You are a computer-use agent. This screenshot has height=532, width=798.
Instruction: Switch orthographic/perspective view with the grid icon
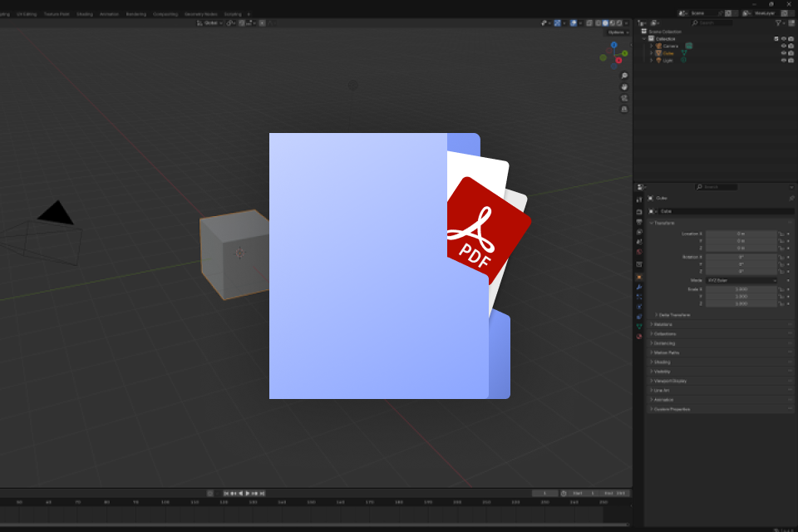[x=624, y=110]
